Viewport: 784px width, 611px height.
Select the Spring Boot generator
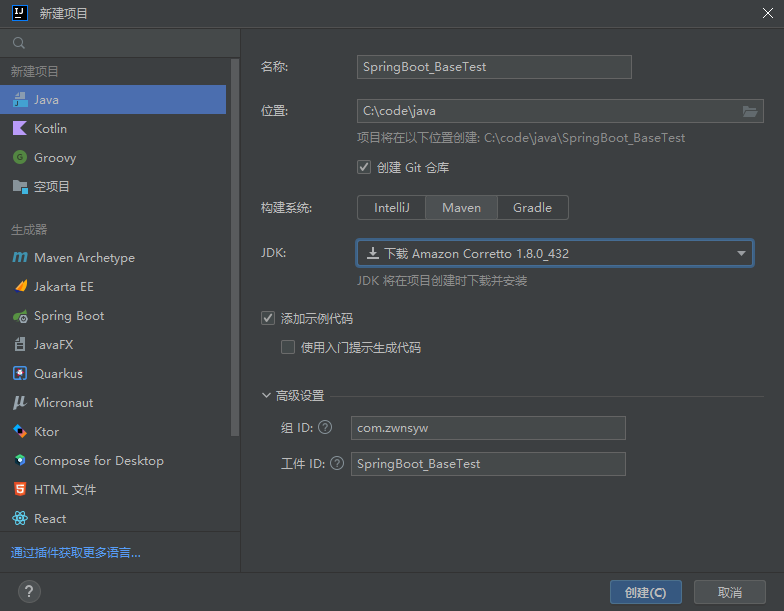pos(113,316)
